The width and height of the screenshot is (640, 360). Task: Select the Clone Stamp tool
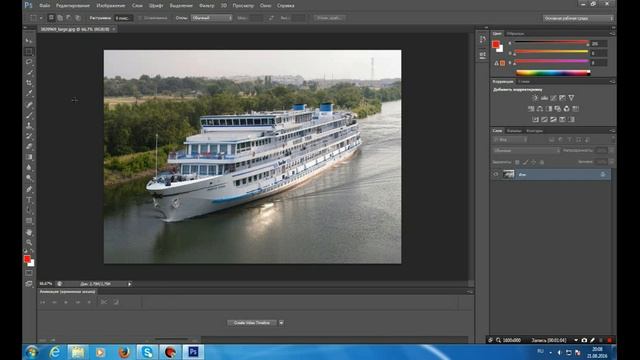(x=29, y=126)
